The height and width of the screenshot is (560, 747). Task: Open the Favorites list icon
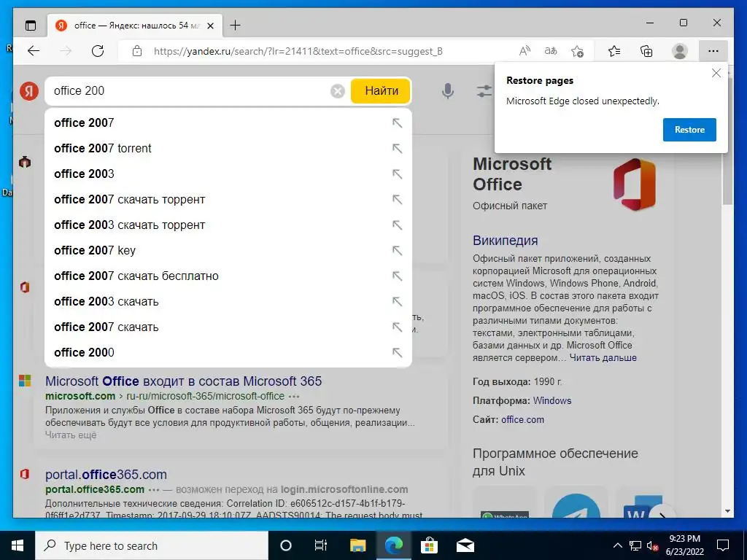(614, 51)
